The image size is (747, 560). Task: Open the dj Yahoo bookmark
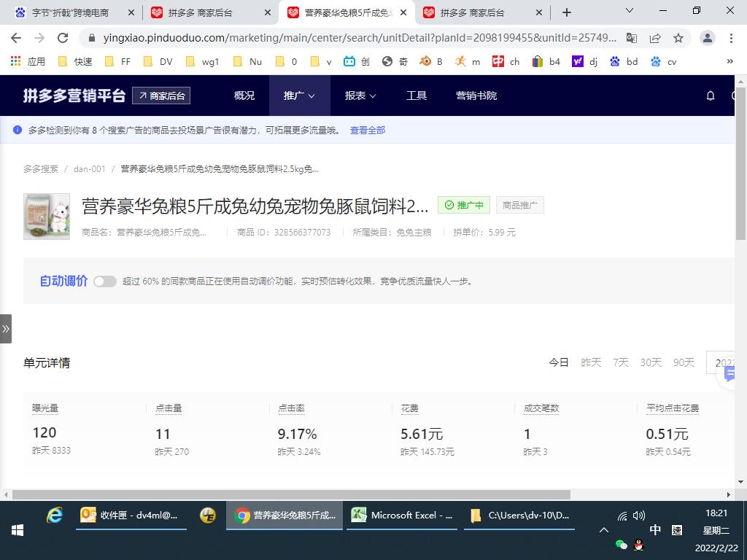tap(585, 61)
